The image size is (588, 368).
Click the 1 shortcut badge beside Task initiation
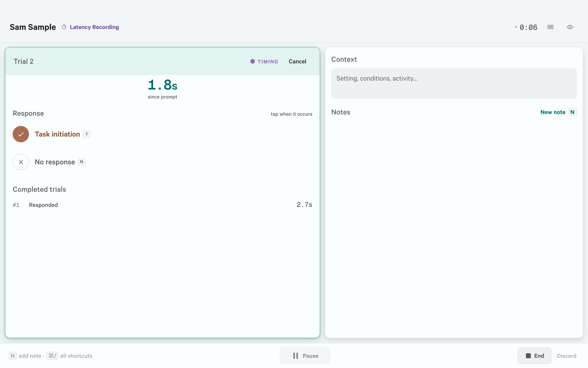[x=87, y=134]
